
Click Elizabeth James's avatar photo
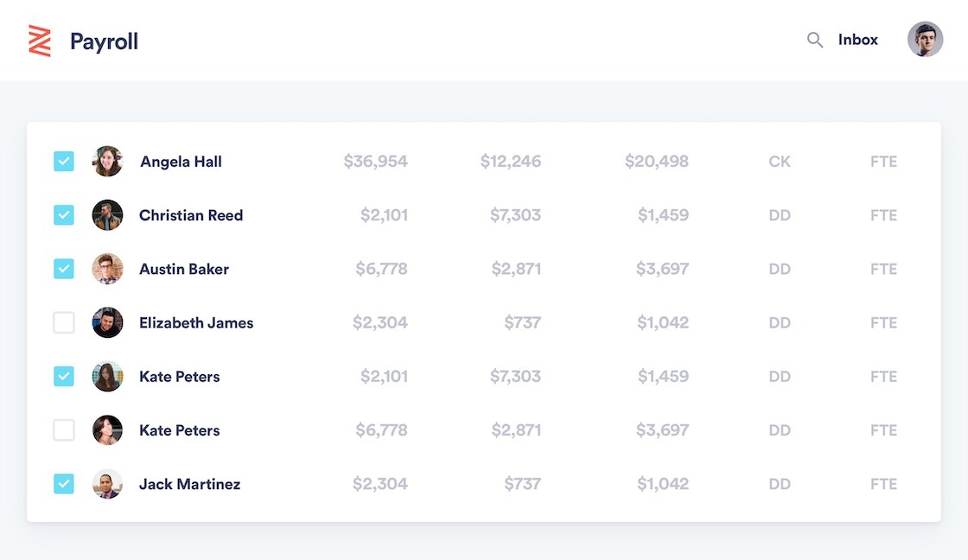108,323
